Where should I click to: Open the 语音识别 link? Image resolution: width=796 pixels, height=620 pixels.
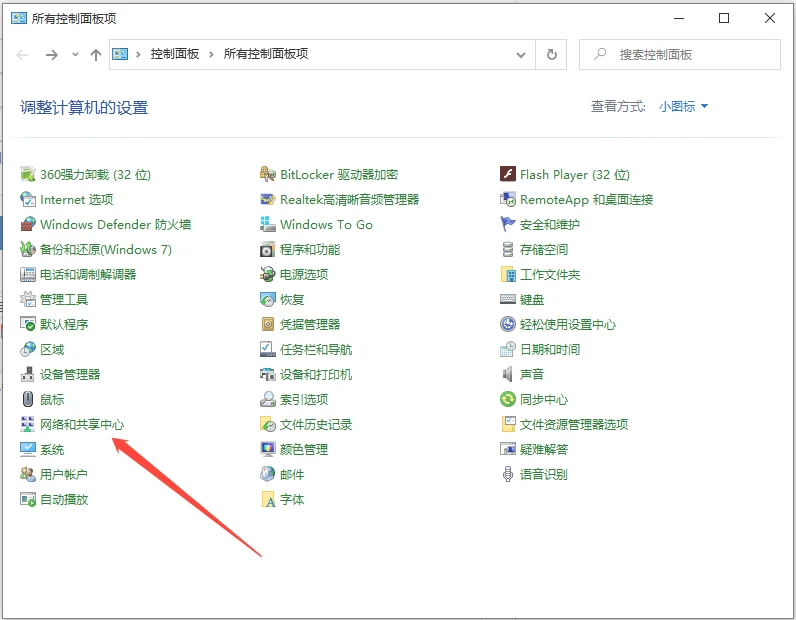[544, 474]
